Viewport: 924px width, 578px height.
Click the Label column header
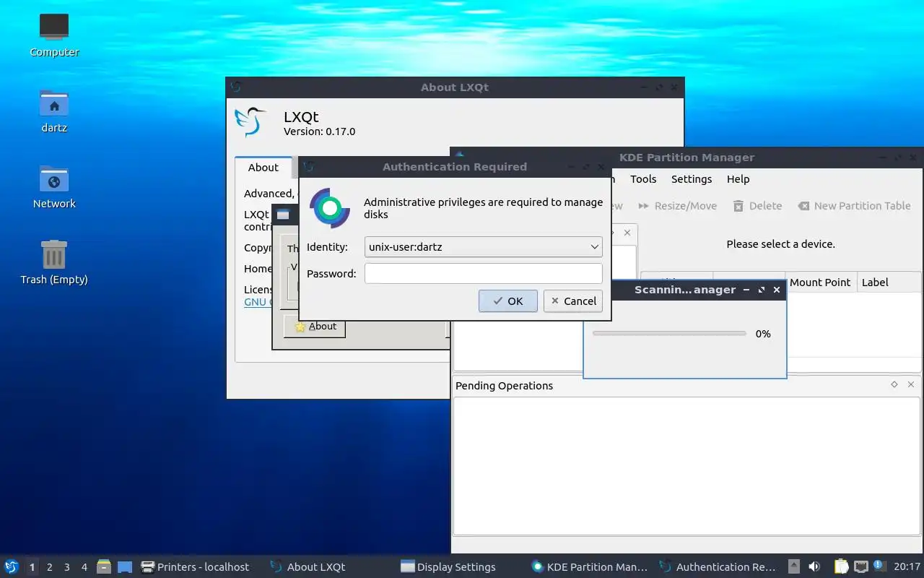tap(889, 282)
